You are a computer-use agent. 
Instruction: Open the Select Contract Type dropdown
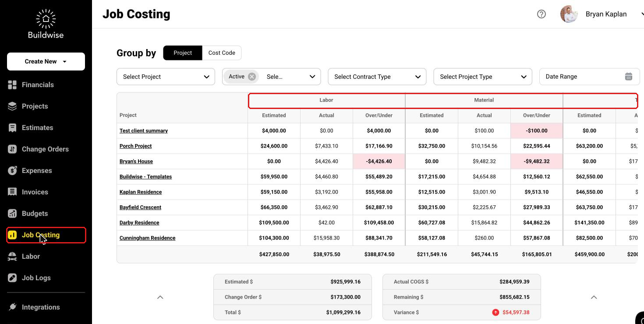tap(377, 77)
